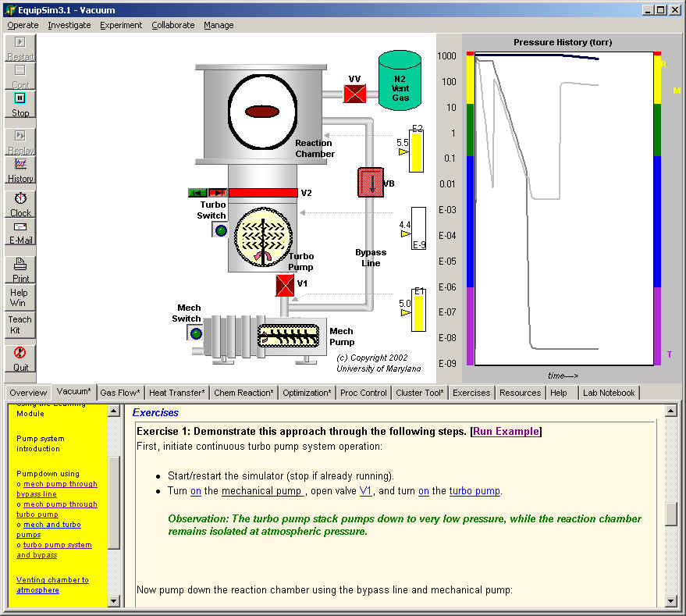Click the Run Example link
Viewport: 686px width, 616px height.
coord(506,432)
